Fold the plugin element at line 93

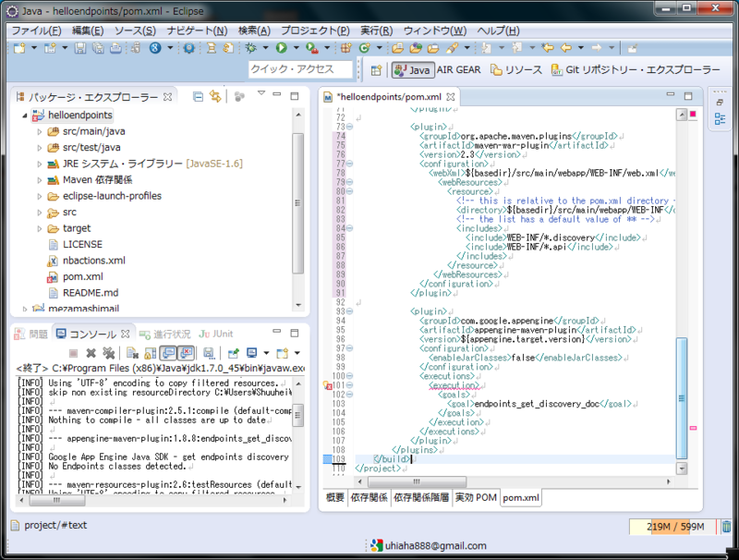coord(350,311)
